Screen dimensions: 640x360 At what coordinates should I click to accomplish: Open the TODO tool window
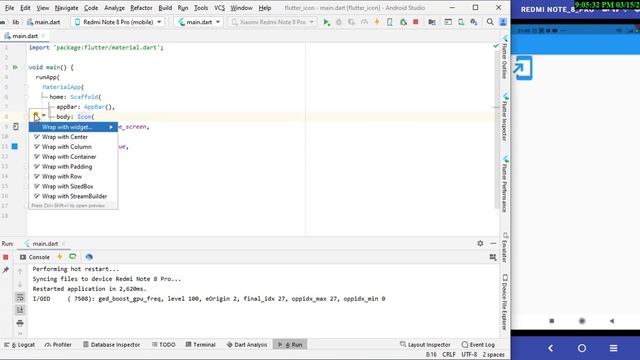coord(164,344)
